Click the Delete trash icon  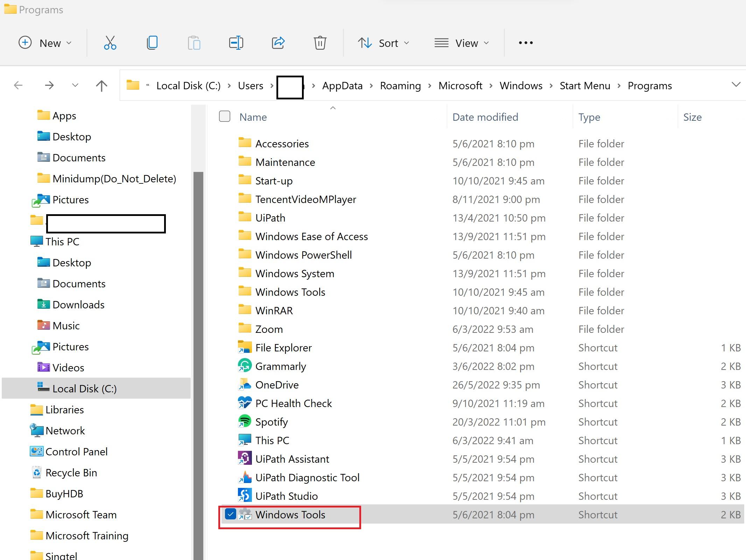320,43
